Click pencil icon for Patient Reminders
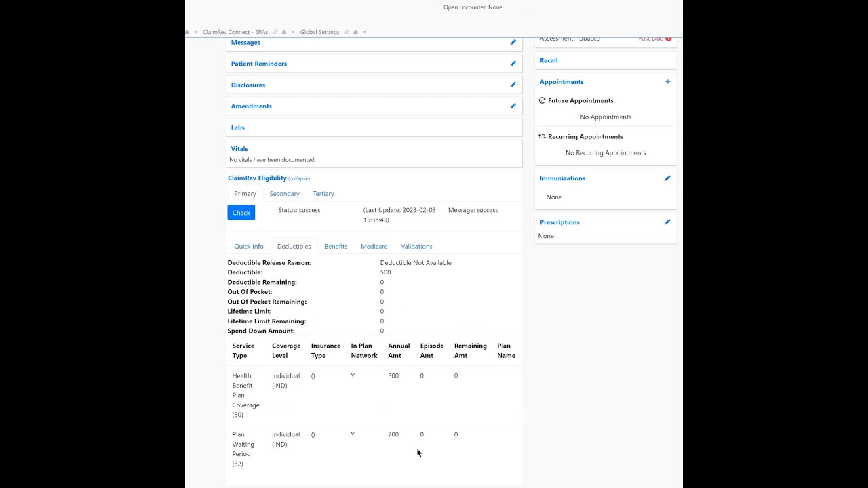Viewport: 868px width, 488px height. click(513, 64)
